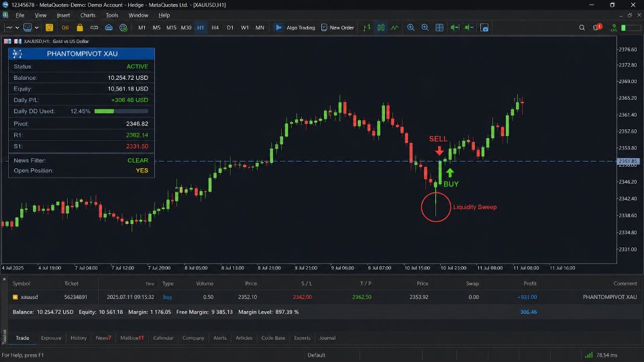Screen dimensions: 644x362
Task: Open the chart type dropdown arrow
Action: [17, 27]
